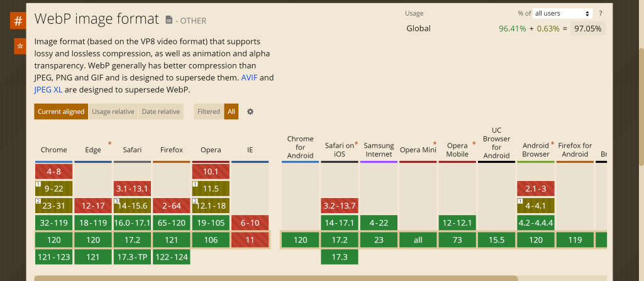Click the question mark help icon

601,13
